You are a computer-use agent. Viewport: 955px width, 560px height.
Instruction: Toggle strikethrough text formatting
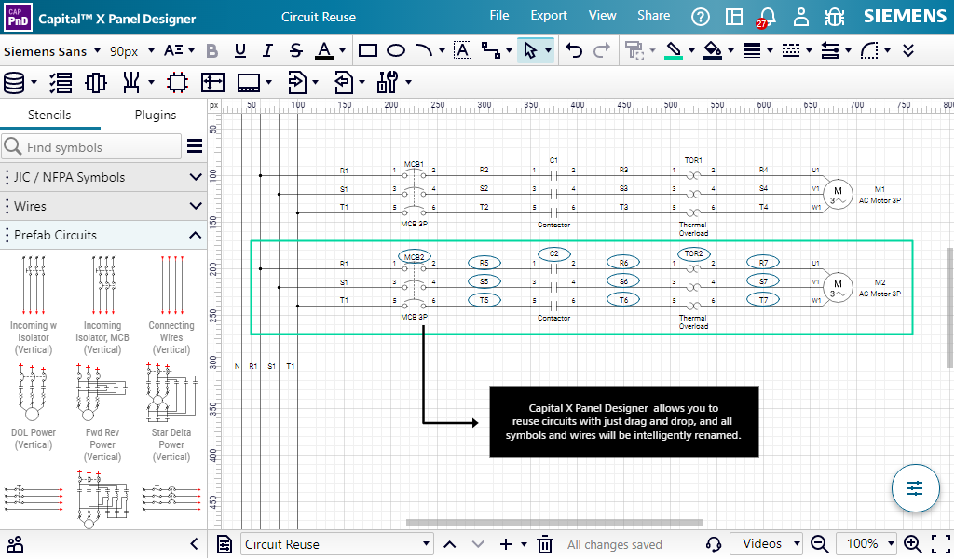click(296, 51)
